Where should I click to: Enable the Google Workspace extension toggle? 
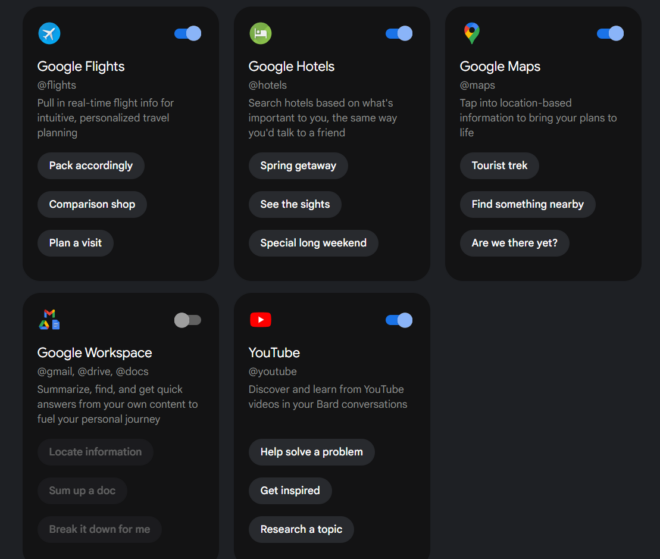pyautogui.click(x=188, y=320)
